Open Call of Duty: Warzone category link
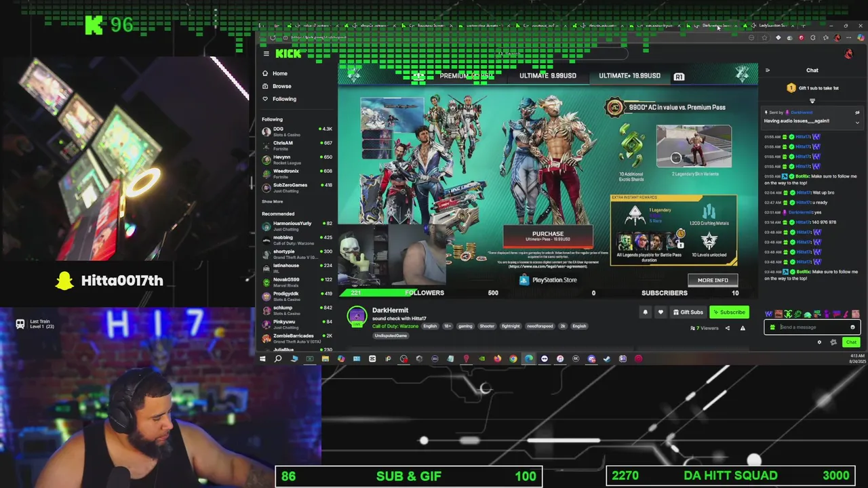Screen dimensions: 868x488 [395, 326]
